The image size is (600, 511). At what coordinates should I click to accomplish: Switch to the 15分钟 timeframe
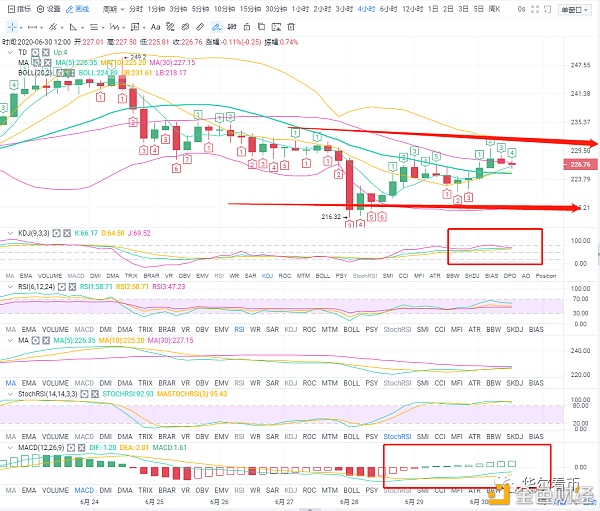coord(250,9)
